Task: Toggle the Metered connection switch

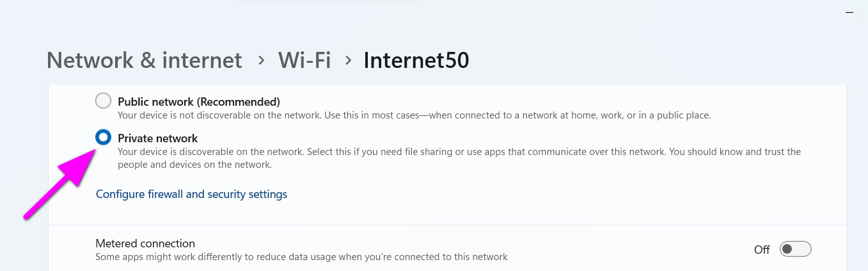Action: point(795,249)
